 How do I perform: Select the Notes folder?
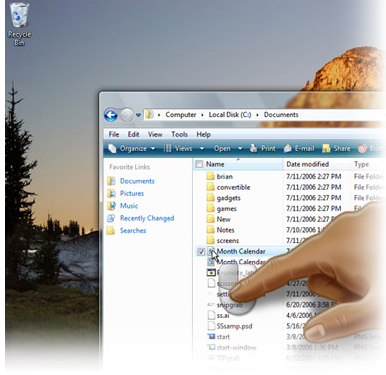225,230
